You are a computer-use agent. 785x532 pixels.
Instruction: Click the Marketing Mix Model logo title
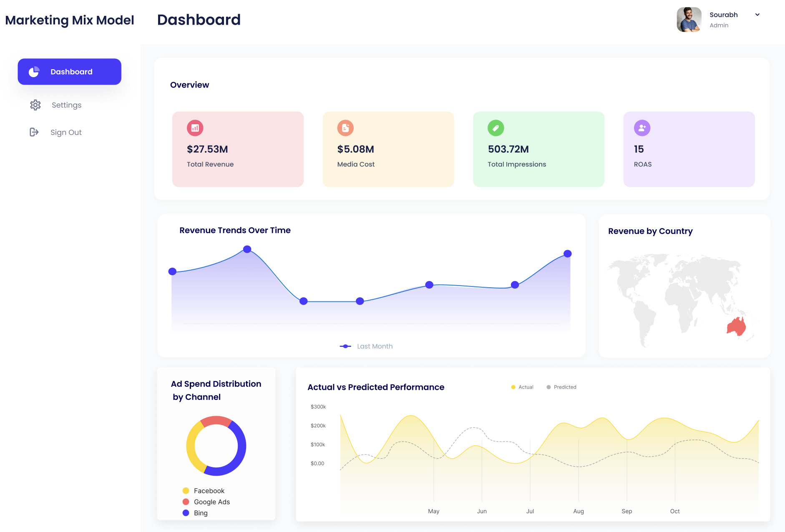(x=70, y=20)
